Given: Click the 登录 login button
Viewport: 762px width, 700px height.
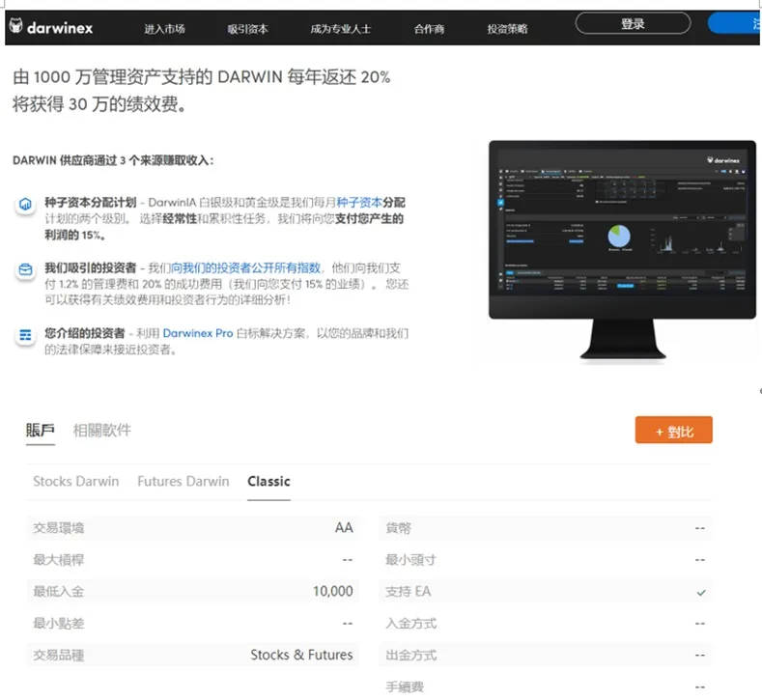Looking at the screenshot, I should tap(633, 23).
